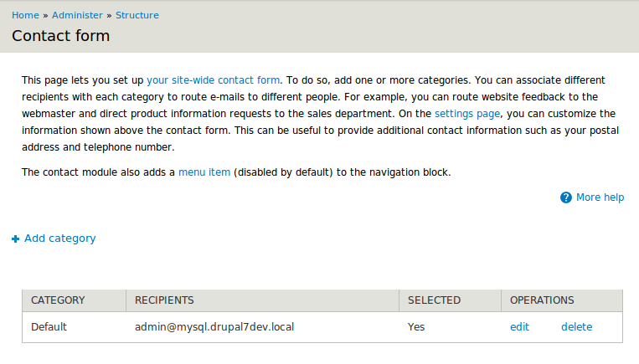Open the Administer breadcrumb link
Image resolution: width=639 pixels, height=364 pixels.
[x=77, y=15]
